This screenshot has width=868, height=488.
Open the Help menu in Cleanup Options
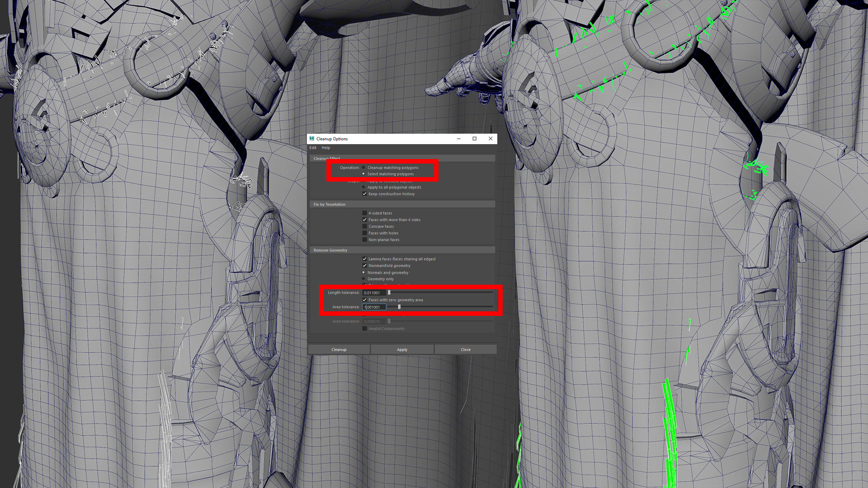pos(325,148)
